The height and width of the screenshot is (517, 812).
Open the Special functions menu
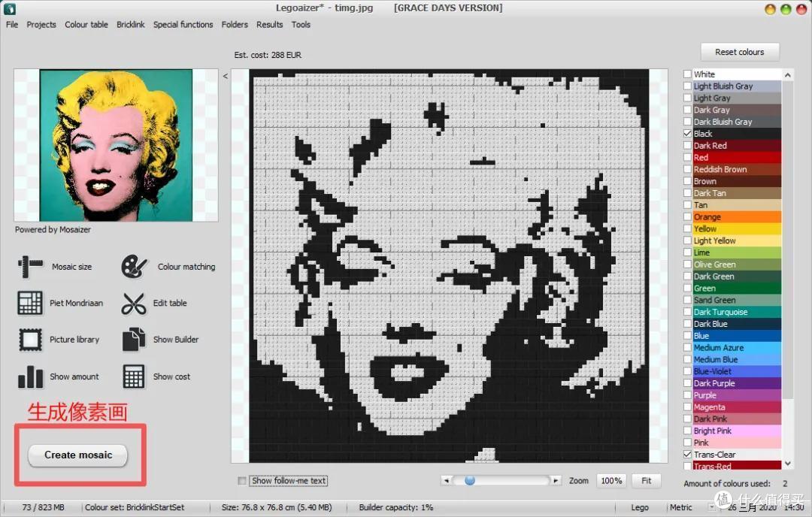[x=183, y=24]
